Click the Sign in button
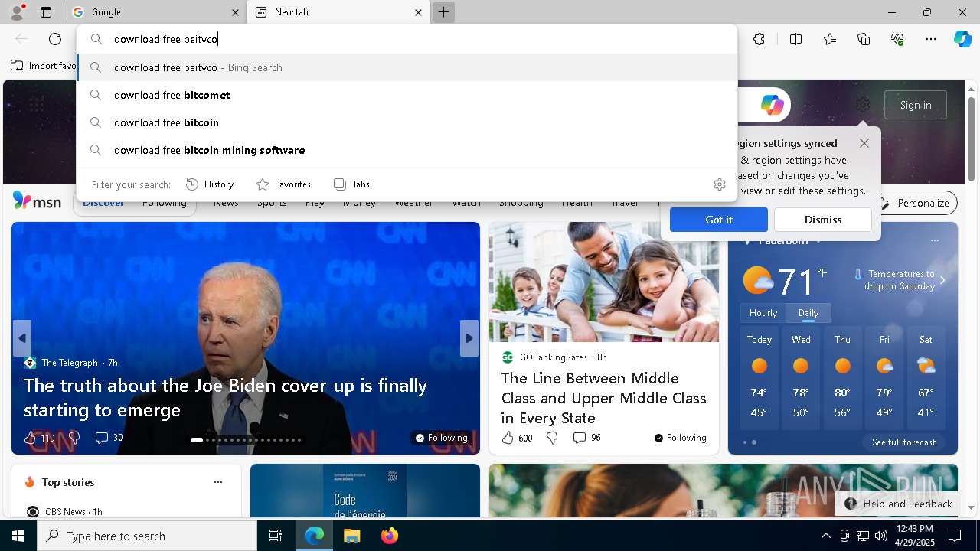Viewport: 980px width, 551px height. pyautogui.click(x=916, y=105)
